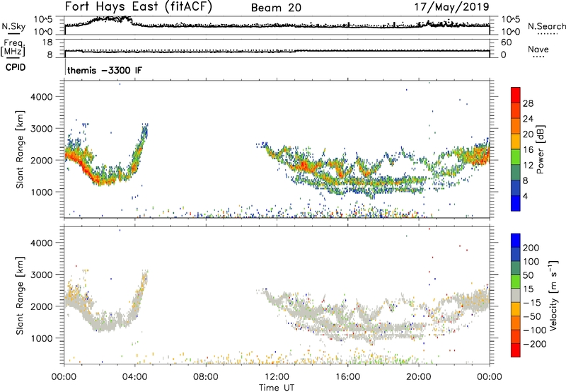
Task: Click the bright blue top segment of Velocity colorbar
Action: (x=516, y=241)
